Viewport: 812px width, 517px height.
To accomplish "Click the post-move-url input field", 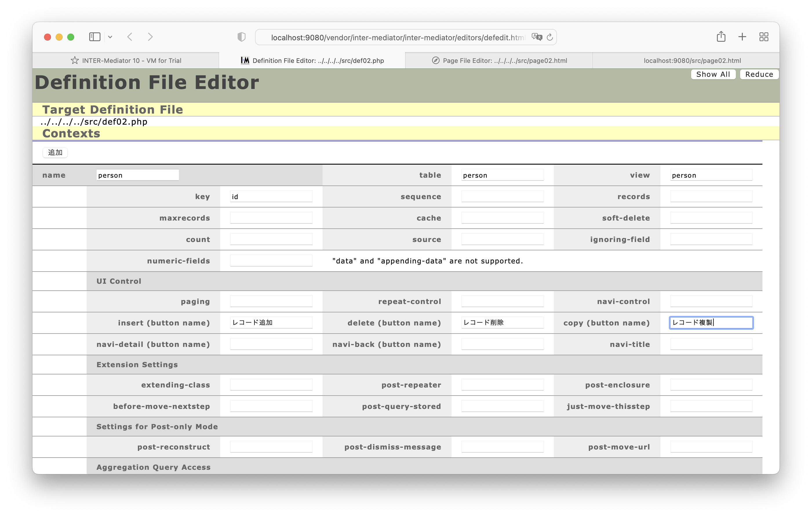I will click(711, 447).
